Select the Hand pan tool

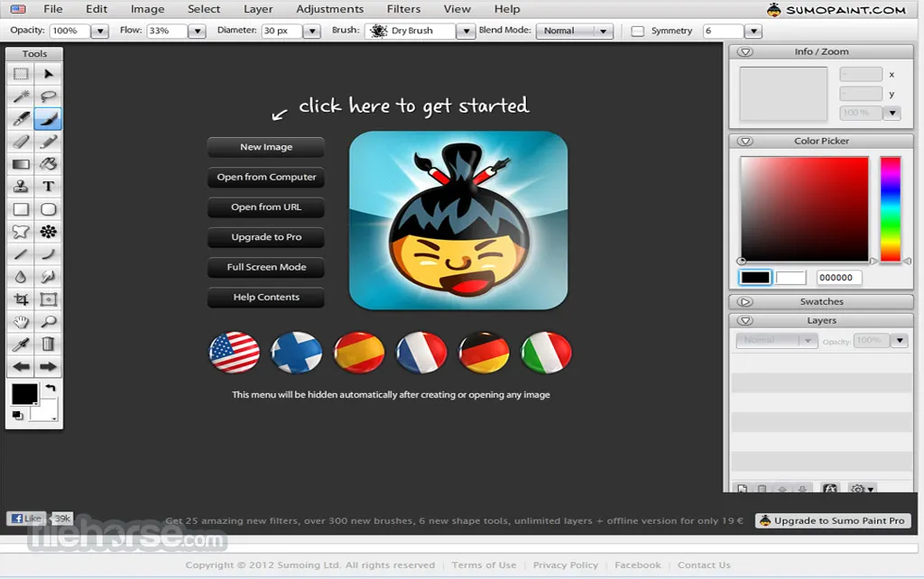tap(21, 322)
